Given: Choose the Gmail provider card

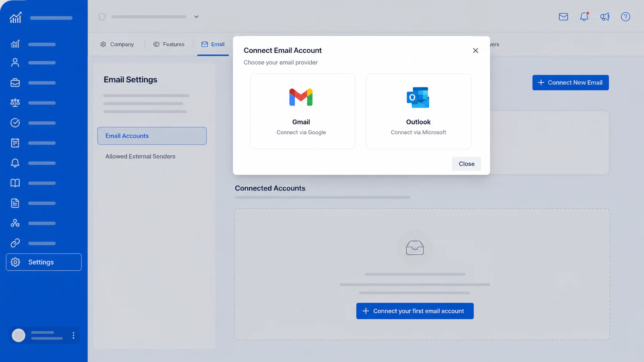Looking at the screenshot, I should click(x=302, y=111).
